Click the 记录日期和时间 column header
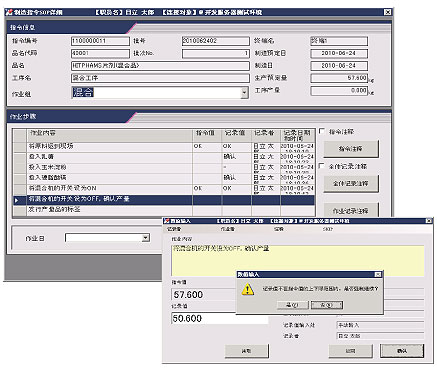The height and width of the screenshot is (373, 437). (x=297, y=135)
